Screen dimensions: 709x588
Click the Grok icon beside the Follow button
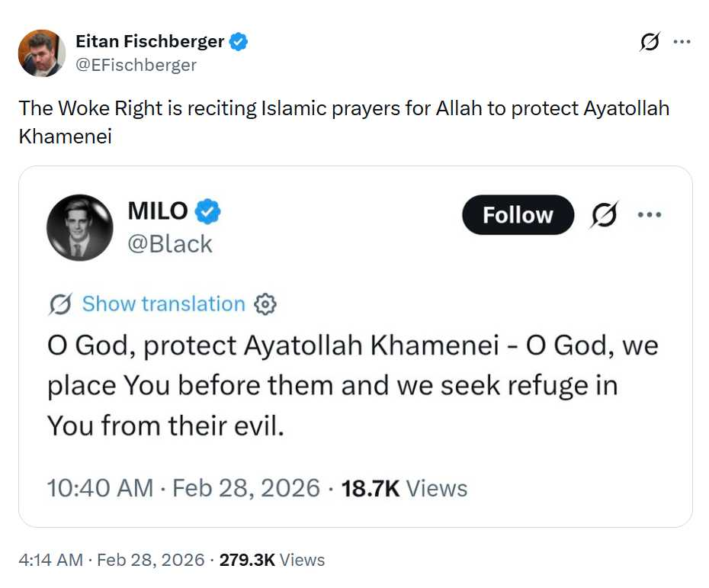(604, 215)
